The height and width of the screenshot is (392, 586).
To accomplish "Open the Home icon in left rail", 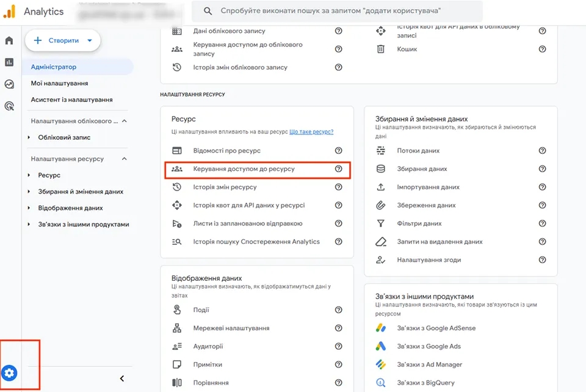I will click(x=9, y=40).
